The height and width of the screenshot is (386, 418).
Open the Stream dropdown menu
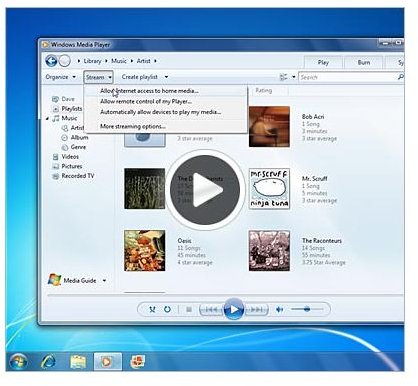point(98,77)
